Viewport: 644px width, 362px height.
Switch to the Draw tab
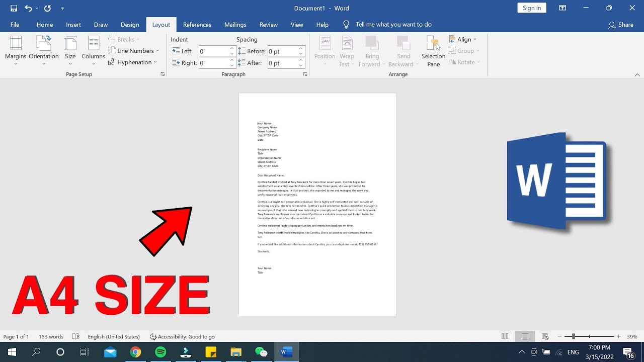point(101,25)
